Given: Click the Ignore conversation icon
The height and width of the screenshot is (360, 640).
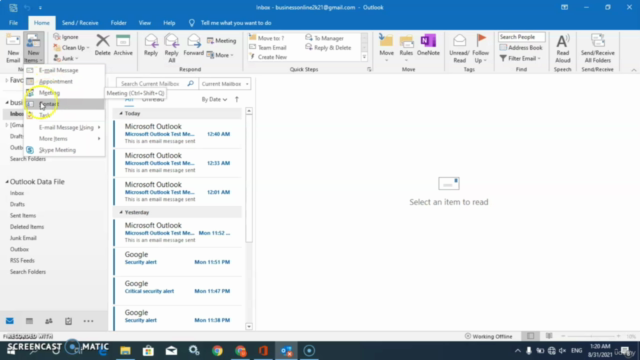Looking at the screenshot, I should tap(66, 37).
